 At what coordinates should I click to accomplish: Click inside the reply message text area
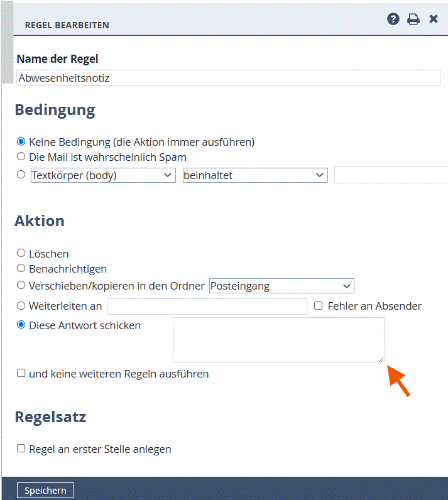click(278, 340)
